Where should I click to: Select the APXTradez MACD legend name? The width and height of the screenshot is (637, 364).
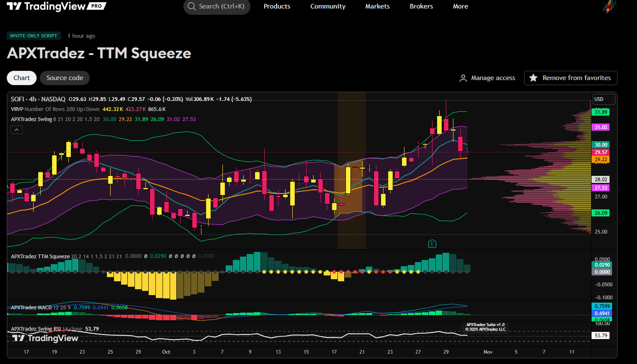click(x=31, y=307)
